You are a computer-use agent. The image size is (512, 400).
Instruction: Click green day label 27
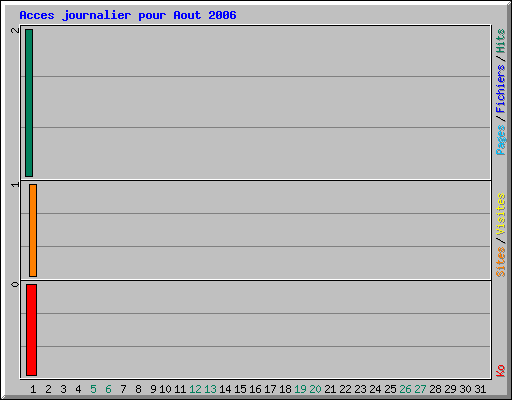tap(420, 389)
